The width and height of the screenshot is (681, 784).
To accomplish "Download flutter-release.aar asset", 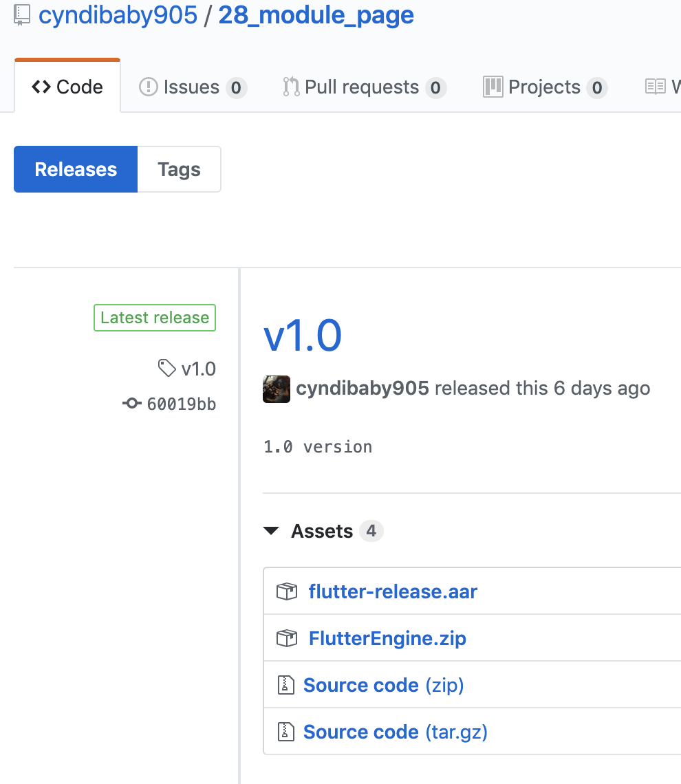I will click(x=393, y=591).
